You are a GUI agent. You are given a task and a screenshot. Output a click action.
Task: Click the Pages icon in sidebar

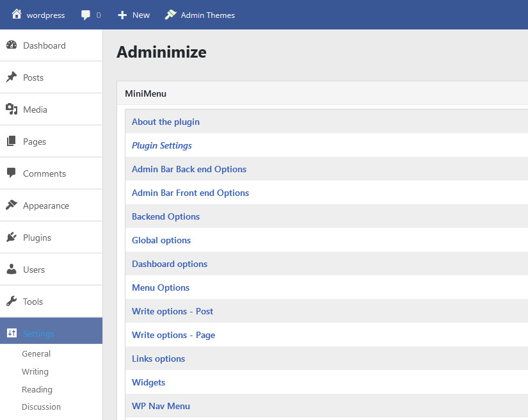(12, 141)
